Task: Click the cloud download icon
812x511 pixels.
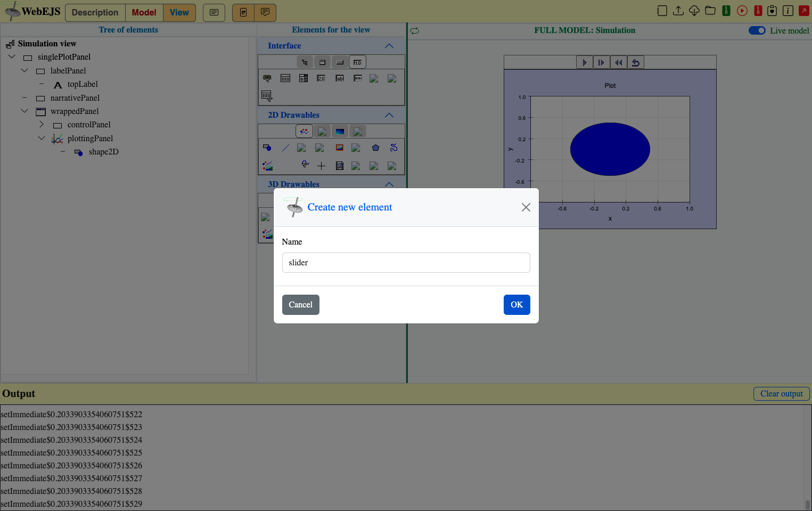Action: [x=694, y=11]
